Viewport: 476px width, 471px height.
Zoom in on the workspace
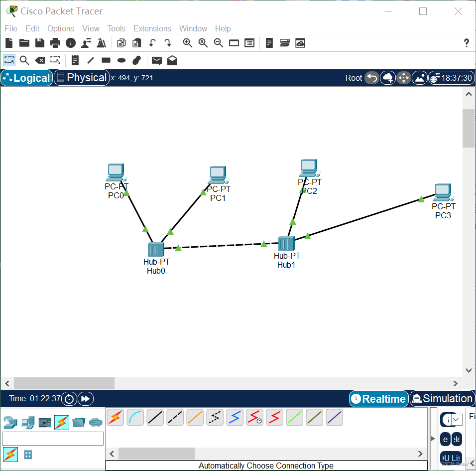[188, 43]
